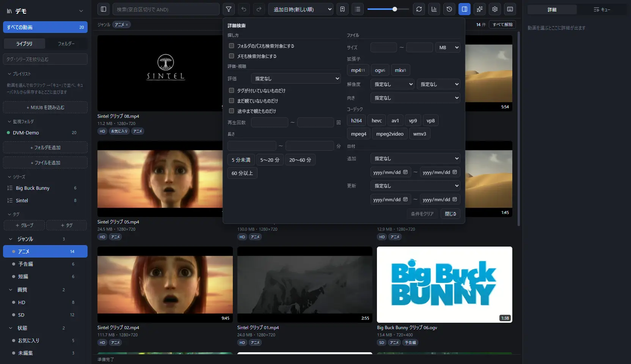Toggle the left sidebar panel icon
This screenshot has width=631, height=364.
click(x=104, y=9)
